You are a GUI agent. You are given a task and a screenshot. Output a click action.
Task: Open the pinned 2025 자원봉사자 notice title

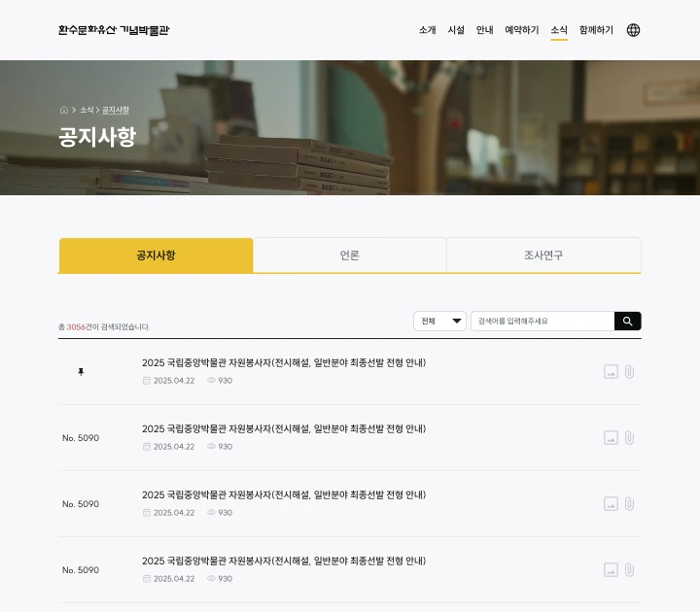coord(284,362)
